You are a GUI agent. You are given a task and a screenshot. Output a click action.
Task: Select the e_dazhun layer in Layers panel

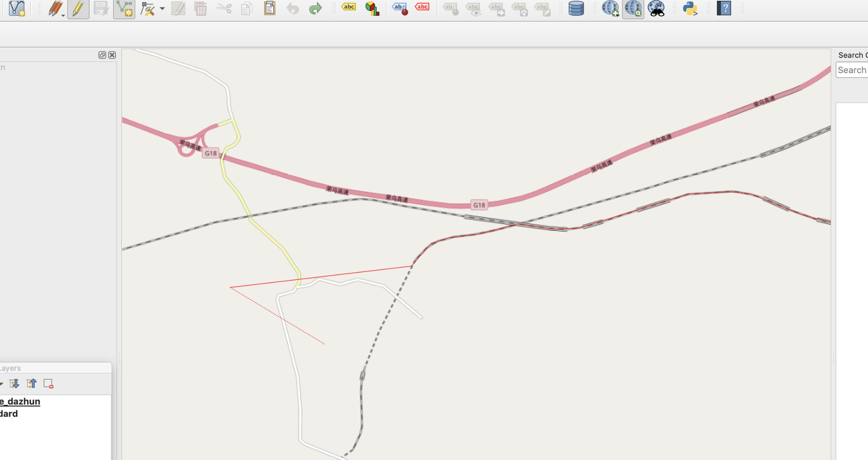point(20,401)
